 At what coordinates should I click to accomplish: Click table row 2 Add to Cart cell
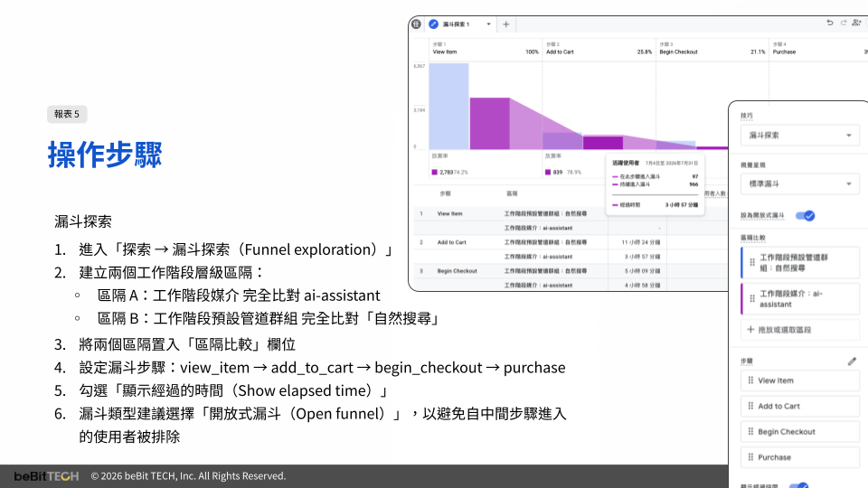tap(452, 242)
